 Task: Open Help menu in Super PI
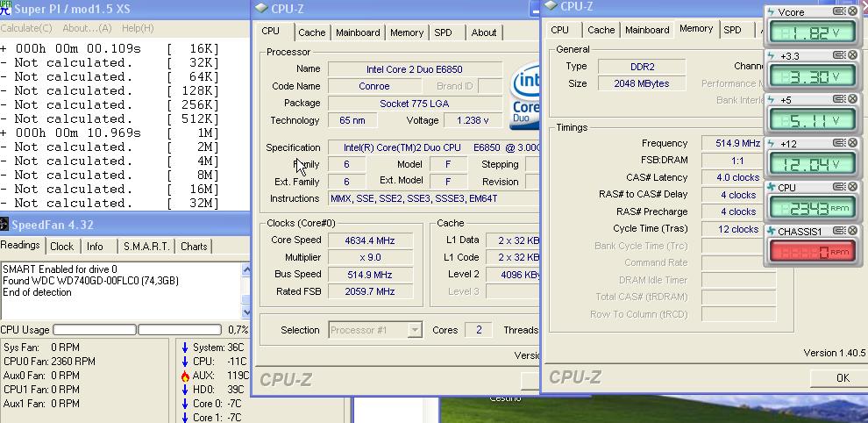click(138, 28)
